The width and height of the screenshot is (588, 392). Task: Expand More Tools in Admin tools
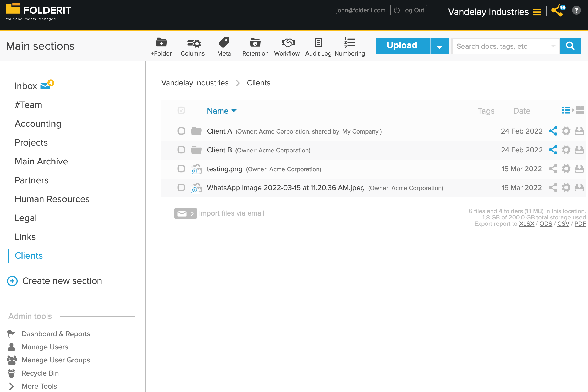39,386
